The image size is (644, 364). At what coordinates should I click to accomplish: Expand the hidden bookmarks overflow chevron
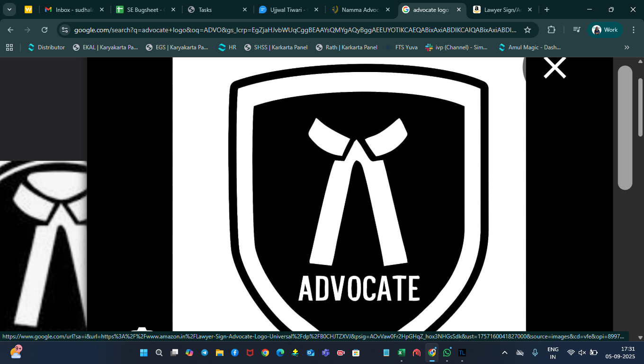pos(627,47)
